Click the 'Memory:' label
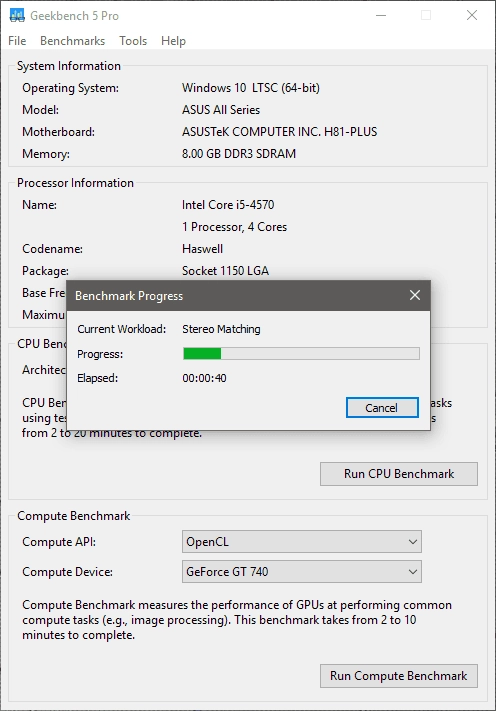Screen dimensions: 496x711 pos(46,154)
